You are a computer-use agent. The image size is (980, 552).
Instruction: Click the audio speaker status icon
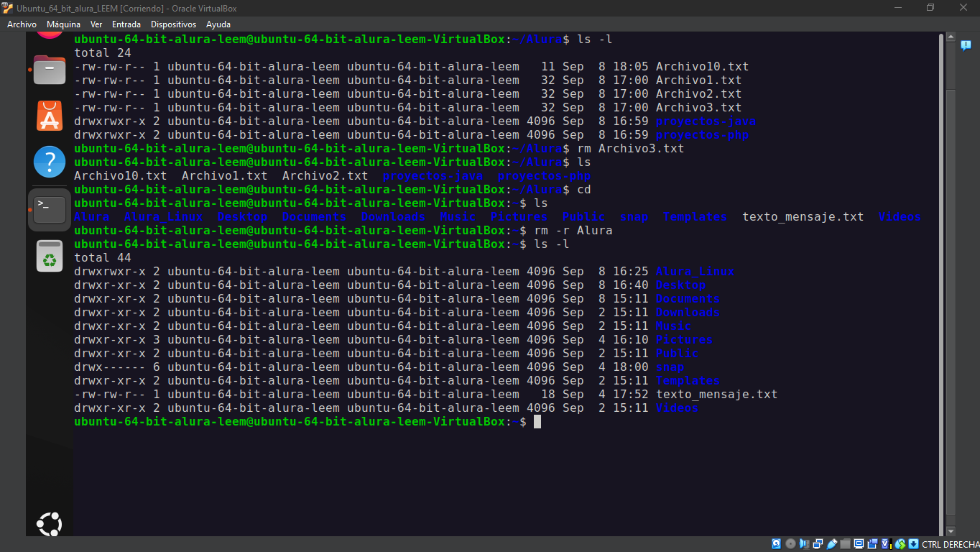(x=804, y=544)
